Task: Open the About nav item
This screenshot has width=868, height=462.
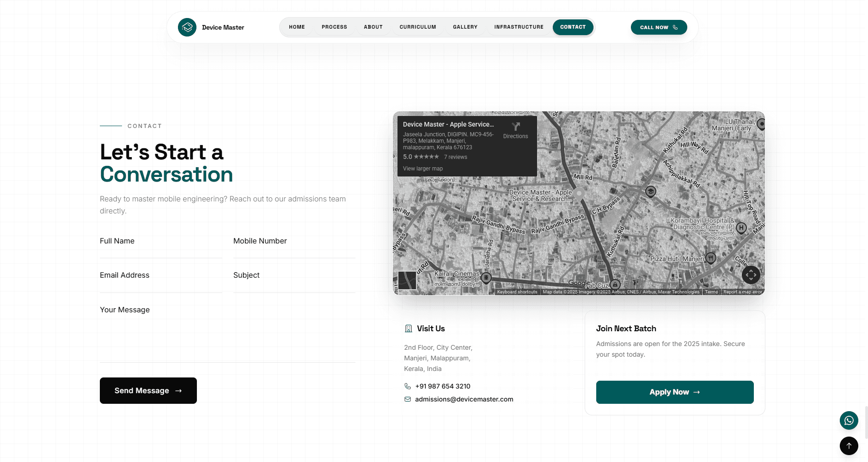Action: pyautogui.click(x=373, y=27)
